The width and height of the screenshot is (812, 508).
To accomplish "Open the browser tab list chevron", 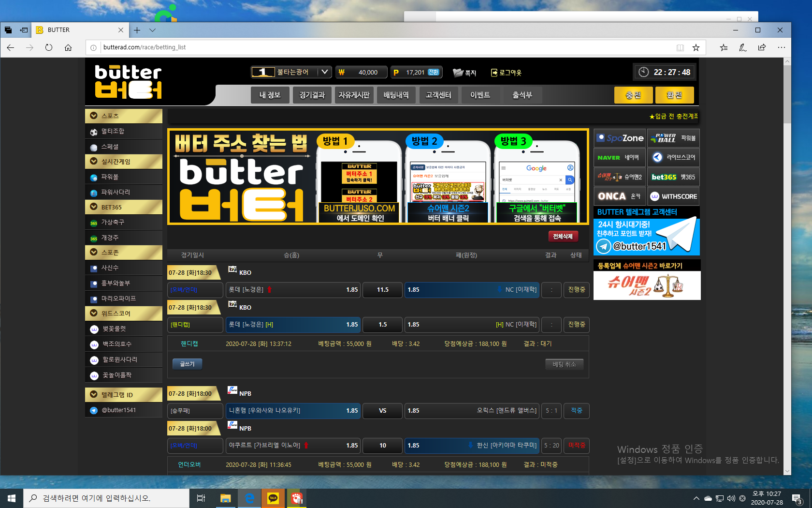I will click(152, 30).
